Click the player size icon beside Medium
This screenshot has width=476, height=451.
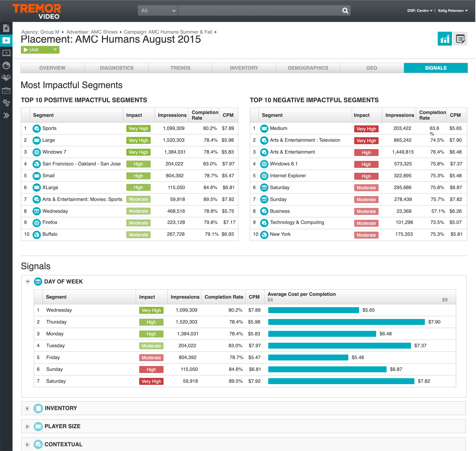264,129
